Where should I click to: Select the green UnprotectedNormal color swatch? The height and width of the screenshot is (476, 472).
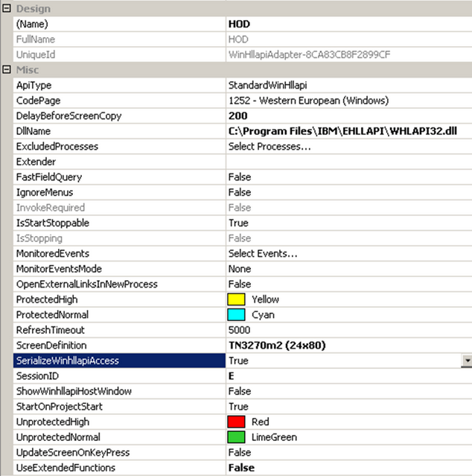pyautogui.click(x=236, y=437)
